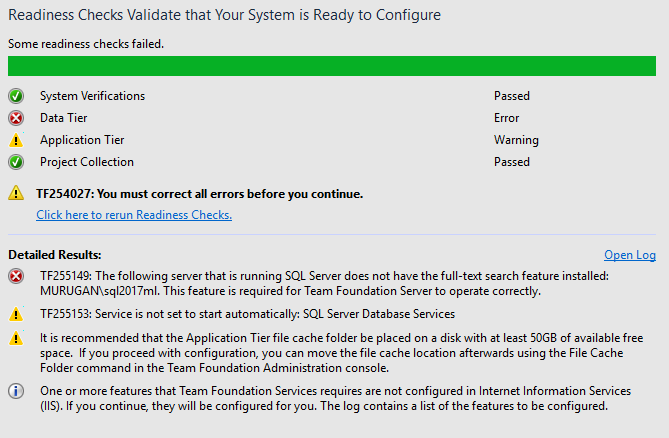
Task: Click the Data Tier 'Error' status text
Action: click(508, 118)
